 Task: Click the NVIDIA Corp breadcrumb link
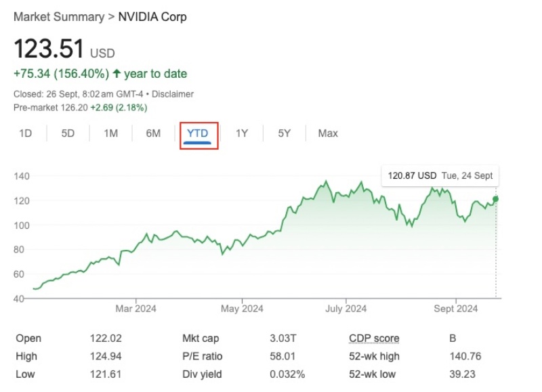[152, 16]
